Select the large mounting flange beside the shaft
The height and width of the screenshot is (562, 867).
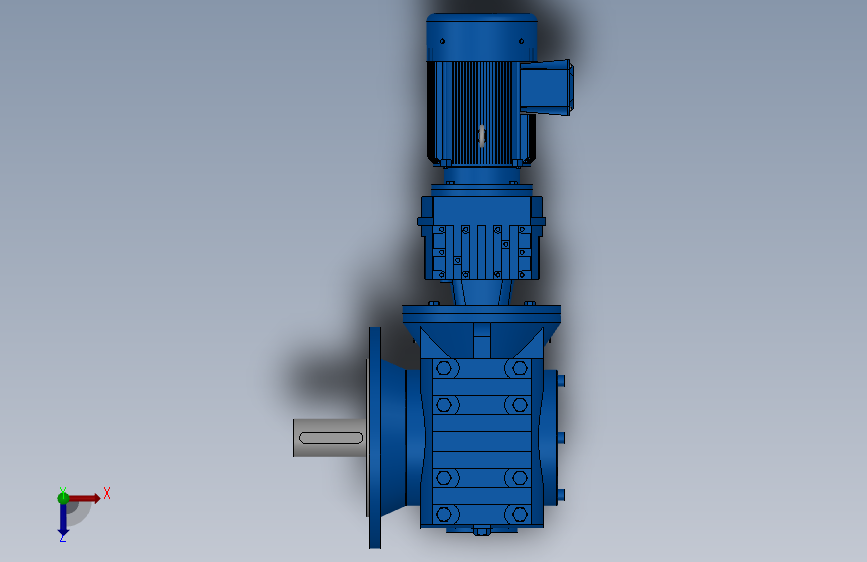coord(375,438)
